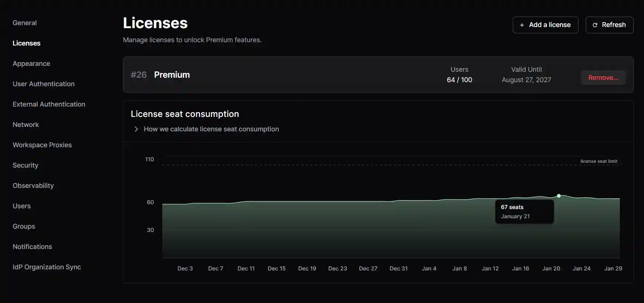Click the plus icon in Add a license
Image resolution: width=644 pixels, height=303 pixels.
point(522,25)
